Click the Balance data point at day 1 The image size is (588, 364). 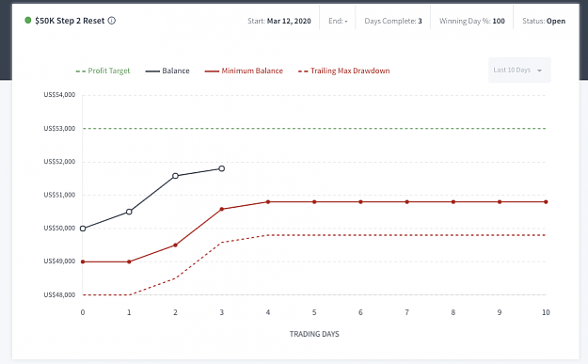[x=129, y=212]
